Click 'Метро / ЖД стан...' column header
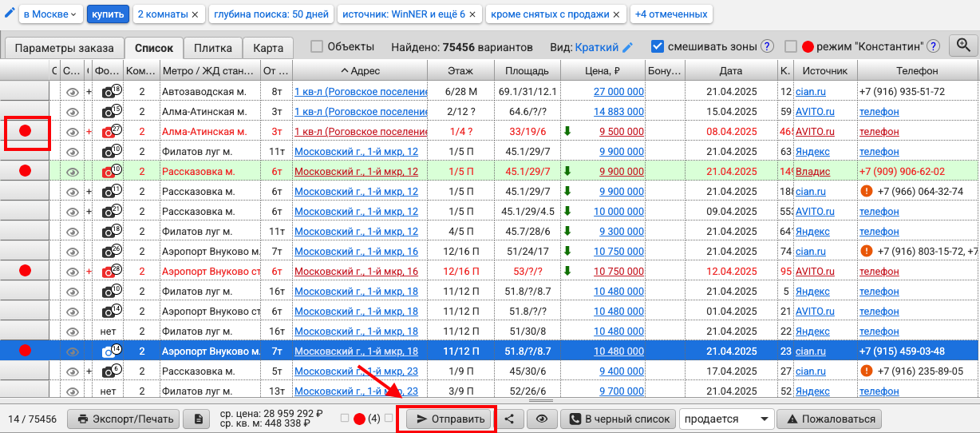 click(210, 70)
